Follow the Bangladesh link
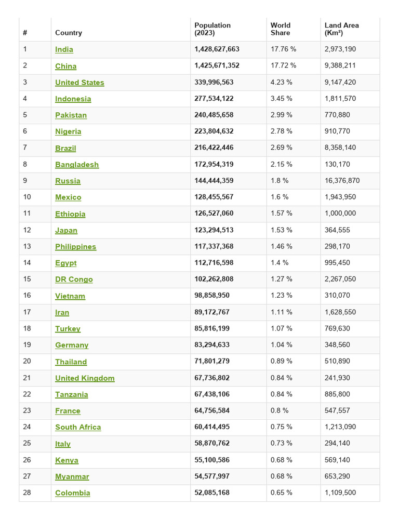The image size is (399, 532). pos(77,165)
